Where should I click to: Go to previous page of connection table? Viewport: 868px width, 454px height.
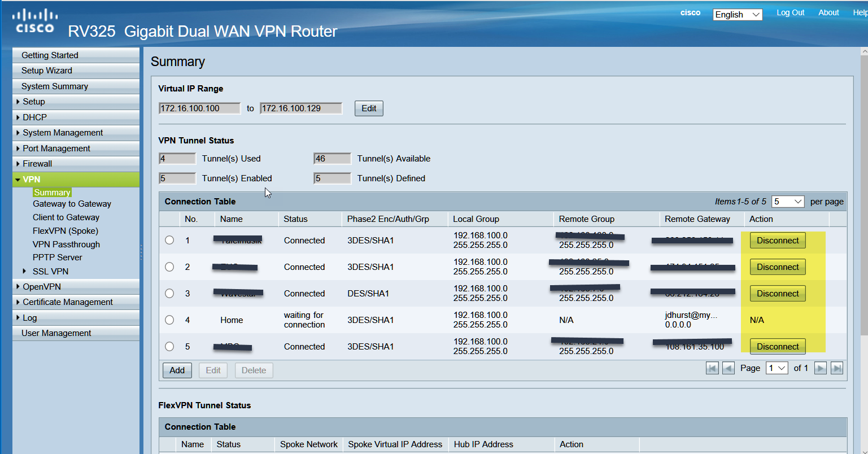729,368
